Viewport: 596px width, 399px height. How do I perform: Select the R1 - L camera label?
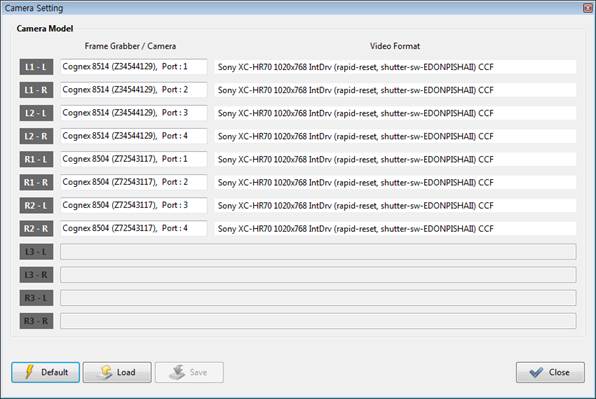pos(36,159)
